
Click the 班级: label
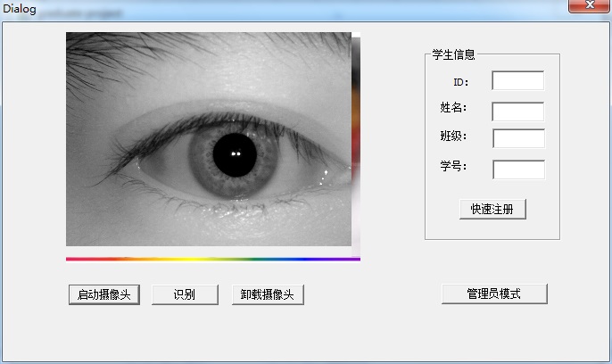tap(453, 136)
